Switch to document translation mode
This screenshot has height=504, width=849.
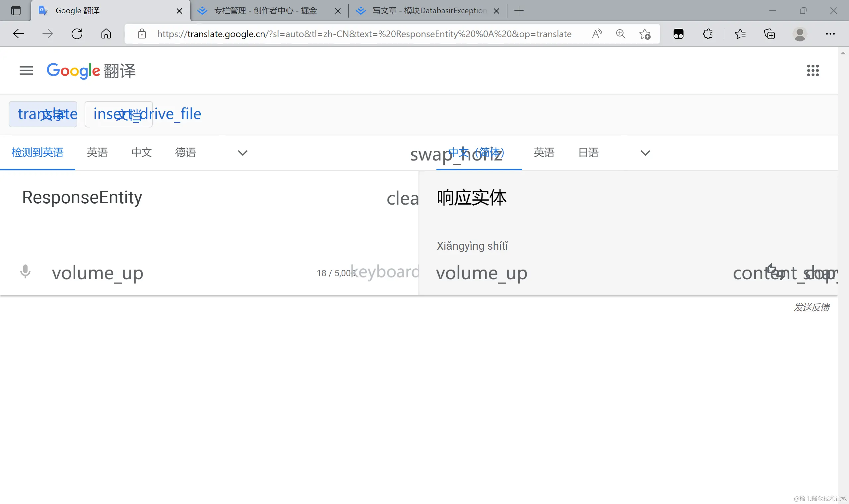[x=118, y=114]
